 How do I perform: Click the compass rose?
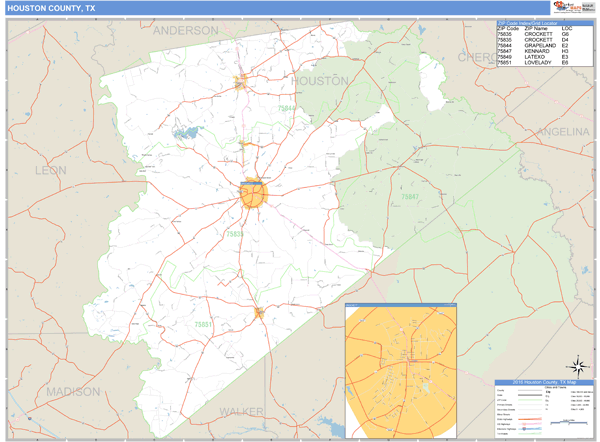578,367
